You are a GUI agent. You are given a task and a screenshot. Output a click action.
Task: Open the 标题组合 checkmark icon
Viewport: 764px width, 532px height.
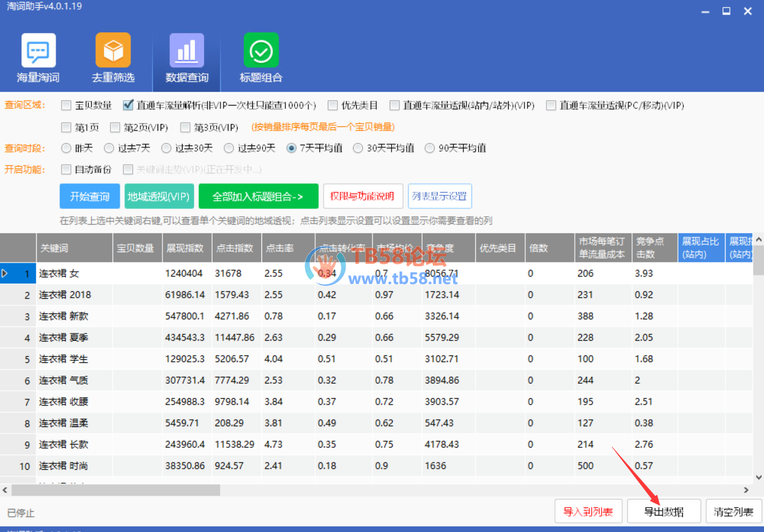(261, 50)
